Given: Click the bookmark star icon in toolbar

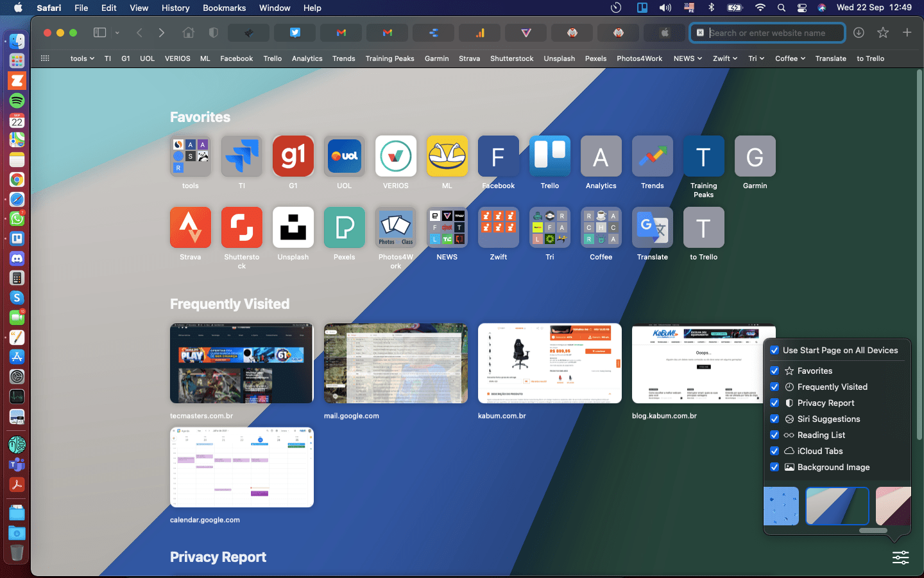Looking at the screenshot, I should 883,33.
